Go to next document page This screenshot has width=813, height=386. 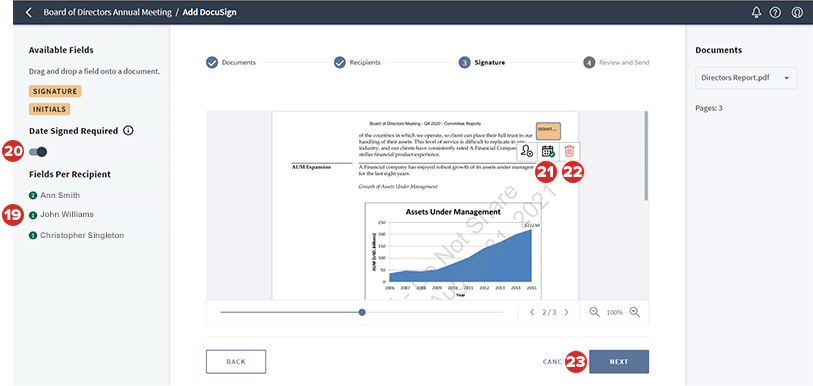click(x=567, y=312)
